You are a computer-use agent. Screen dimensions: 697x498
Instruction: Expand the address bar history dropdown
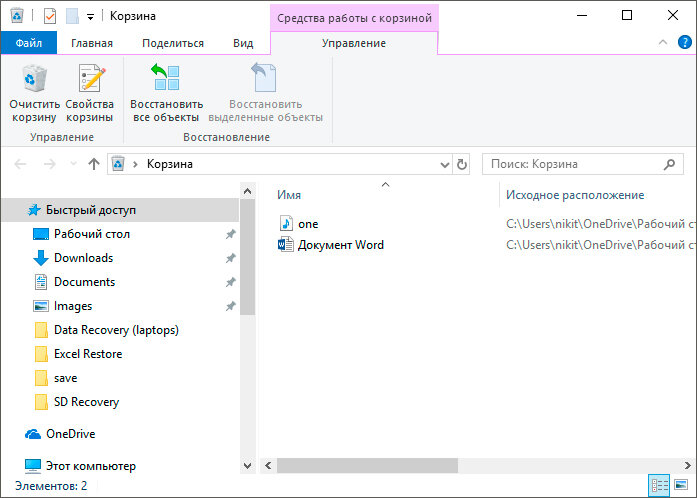pyautogui.click(x=444, y=165)
